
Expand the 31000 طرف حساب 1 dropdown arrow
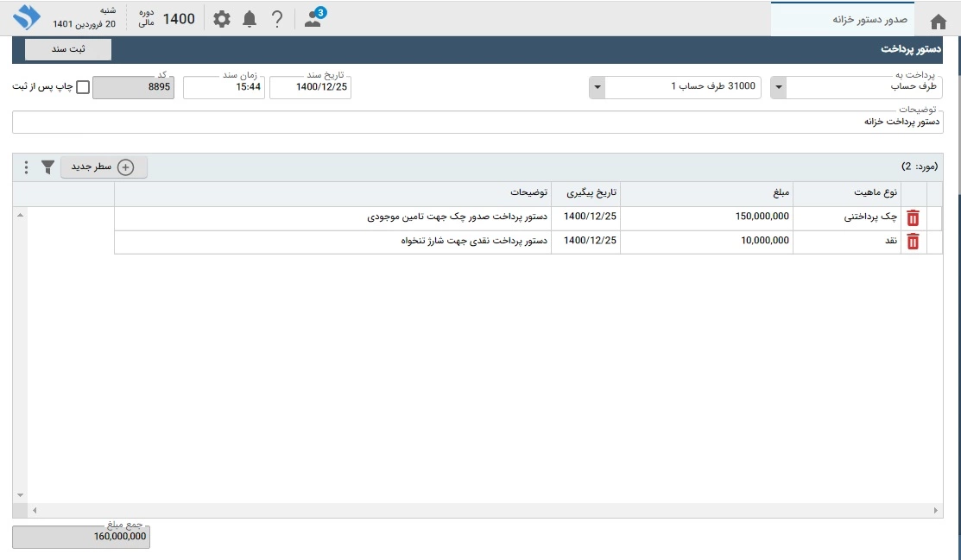click(x=597, y=87)
